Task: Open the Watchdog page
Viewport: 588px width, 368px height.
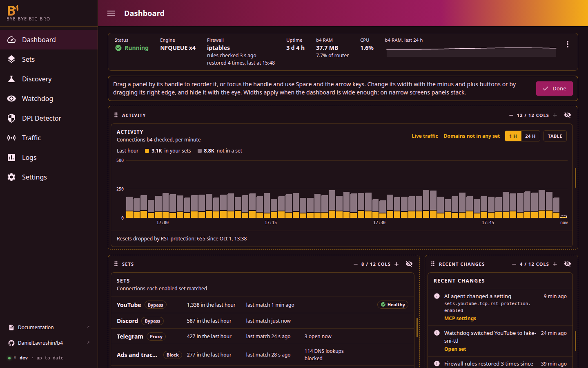Action: 49,99
